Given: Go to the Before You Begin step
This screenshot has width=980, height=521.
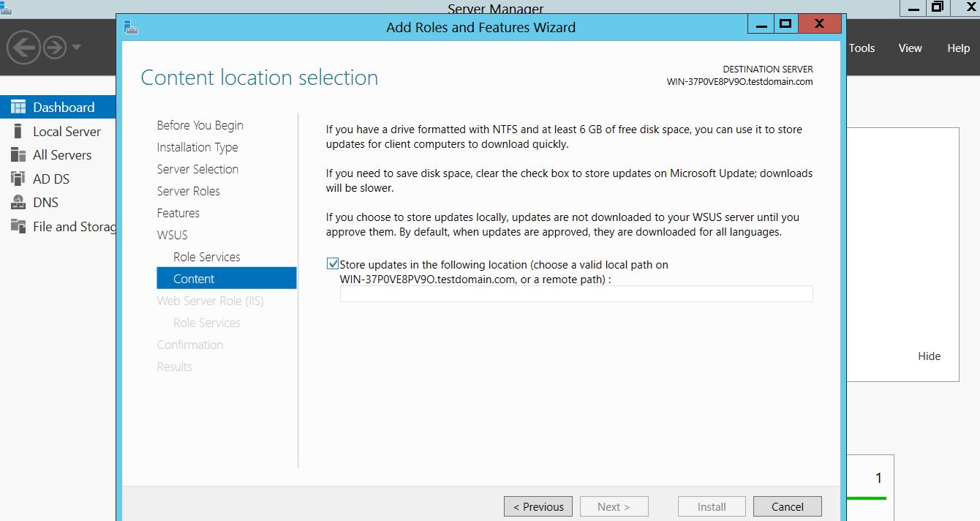Looking at the screenshot, I should coord(200,125).
